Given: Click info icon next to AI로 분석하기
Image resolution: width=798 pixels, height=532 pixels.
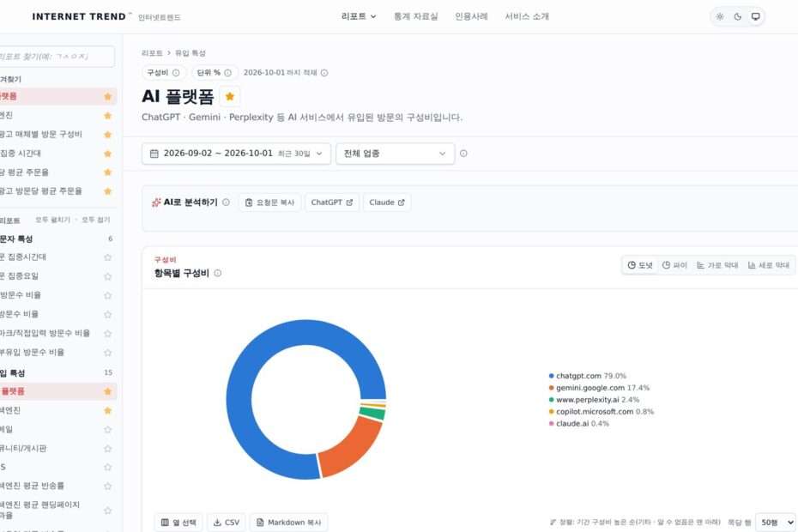Looking at the screenshot, I should (226, 203).
